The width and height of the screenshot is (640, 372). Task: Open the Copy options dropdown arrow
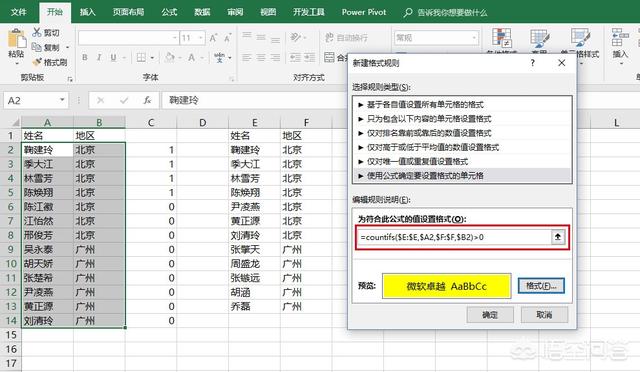click(68, 47)
